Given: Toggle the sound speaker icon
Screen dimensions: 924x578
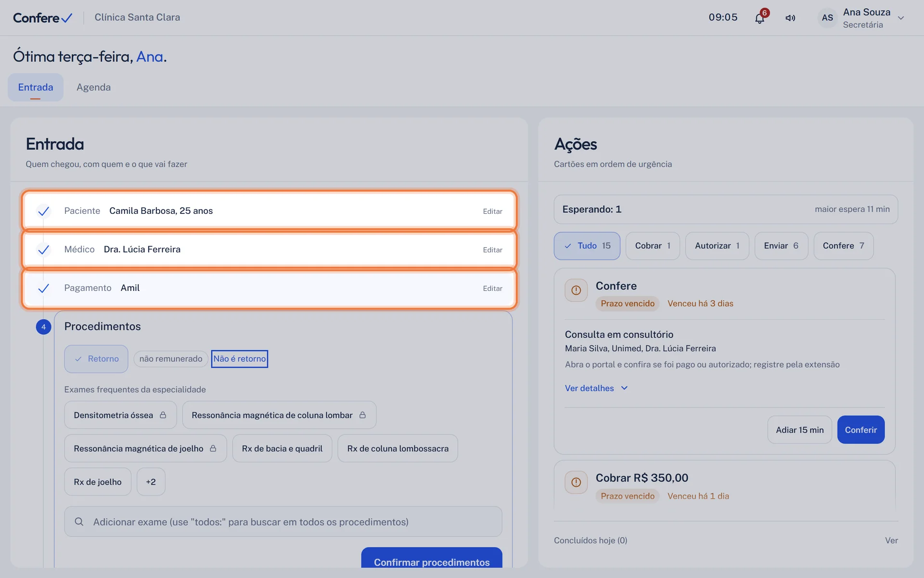Looking at the screenshot, I should pyautogui.click(x=790, y=18).
